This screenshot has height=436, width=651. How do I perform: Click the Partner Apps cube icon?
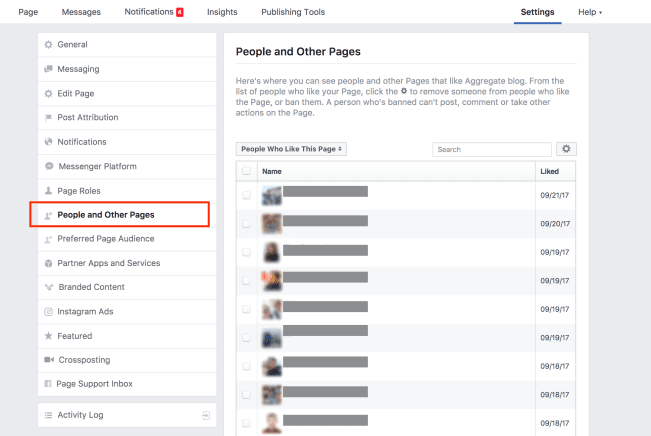coord(49,263)
